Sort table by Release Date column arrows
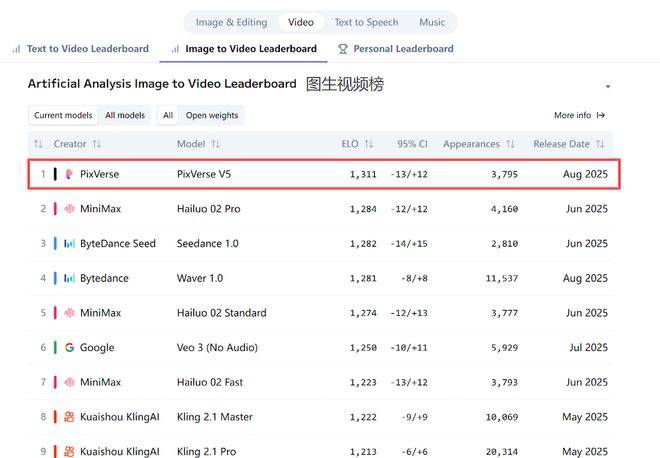This screenshot has width=660, height=458. [600, 144]
